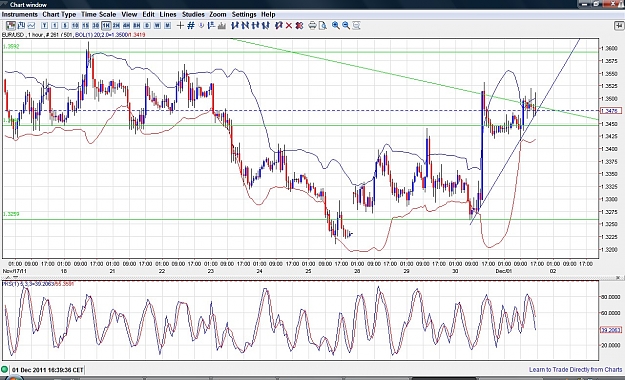The width and height of the screenshot is (625, 380).
Task: Click the current price label 1.3476
Action: tap(611, 111)
